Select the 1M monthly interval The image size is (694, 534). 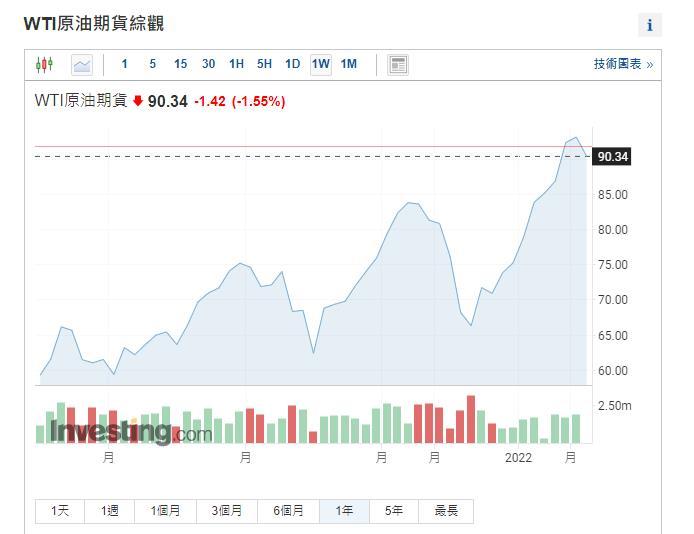tap(349, 64)
